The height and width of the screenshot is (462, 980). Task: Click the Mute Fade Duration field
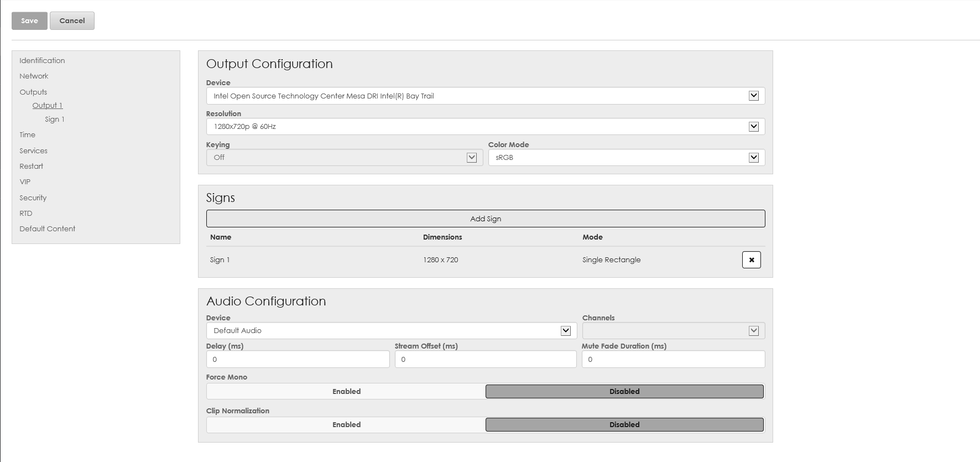pos(673,359)
